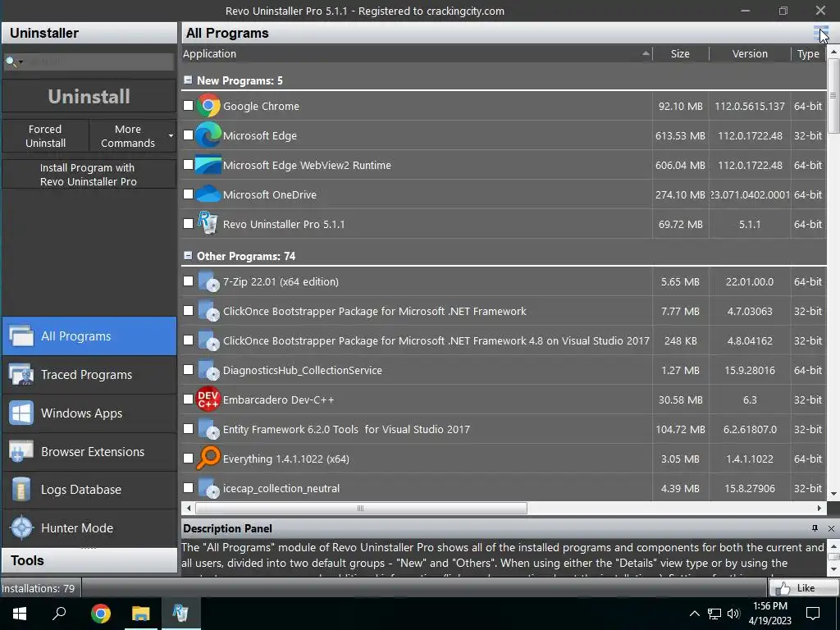The height and width of the screenshot is (630, 840).
Task: Open the Browser Extensions module
Action: [x=89, y=452]
